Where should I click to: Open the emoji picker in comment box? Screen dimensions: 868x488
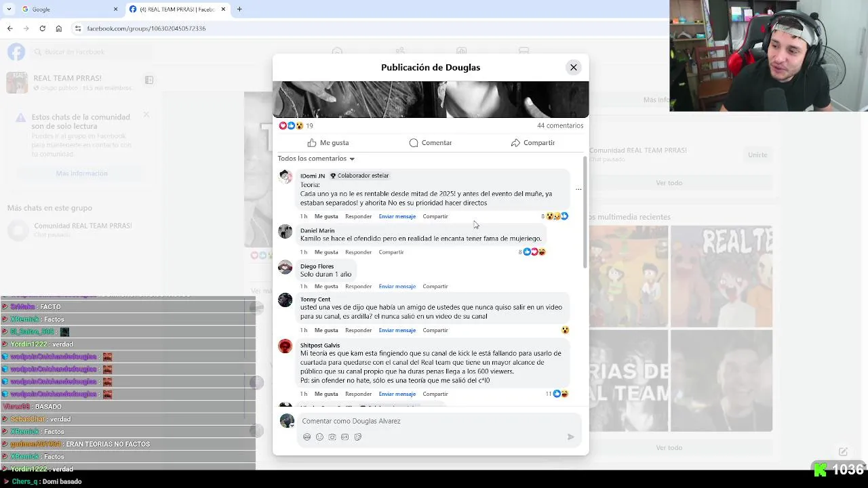pos(319,437)
